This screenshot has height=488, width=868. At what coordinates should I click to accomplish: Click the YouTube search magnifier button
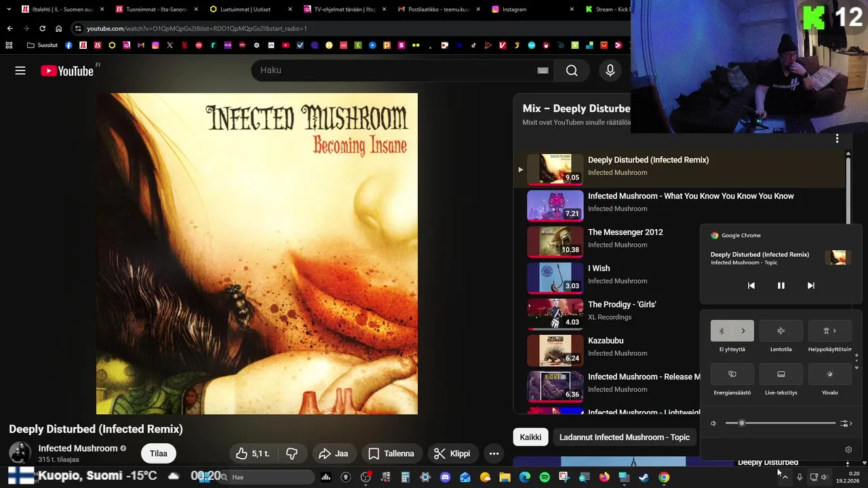572,70
